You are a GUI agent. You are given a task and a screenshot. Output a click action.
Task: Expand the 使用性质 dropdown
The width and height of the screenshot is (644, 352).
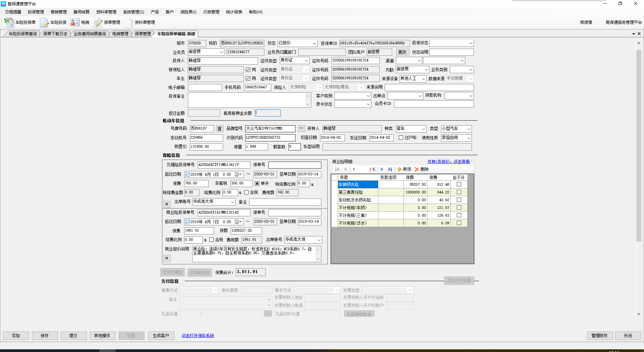pyautogui.click(x=469, y=138)
